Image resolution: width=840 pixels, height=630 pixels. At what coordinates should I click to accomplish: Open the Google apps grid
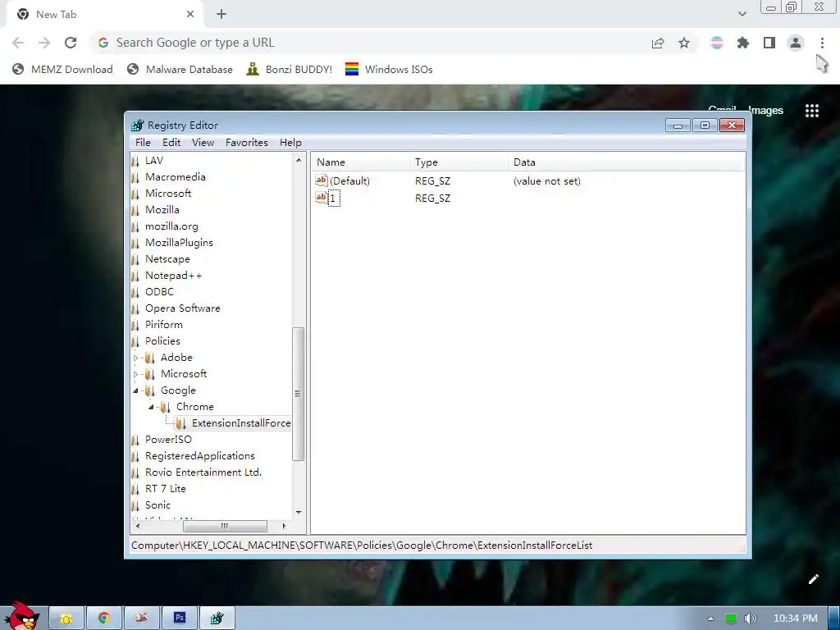click(812, 111)
